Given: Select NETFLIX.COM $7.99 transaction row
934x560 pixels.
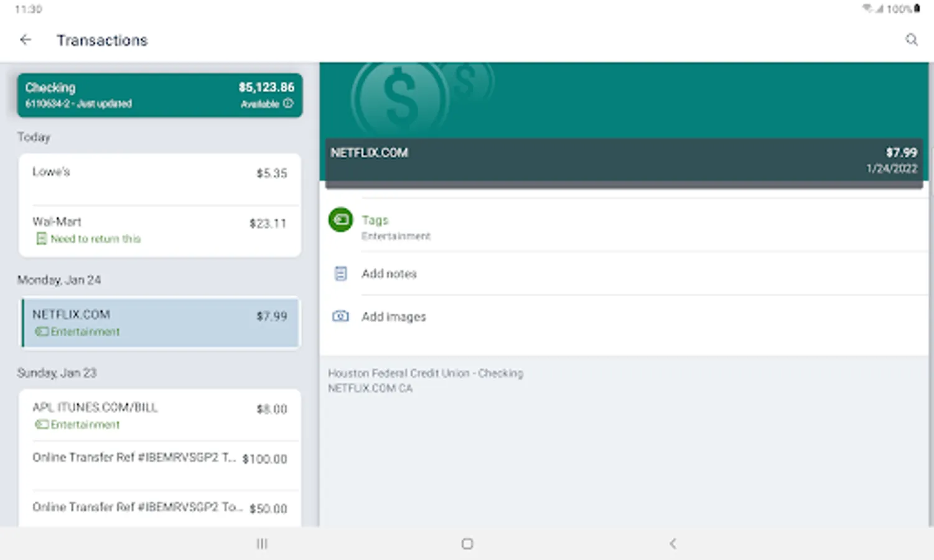Looking at the screenshot, I should click(x=160, y=322).
